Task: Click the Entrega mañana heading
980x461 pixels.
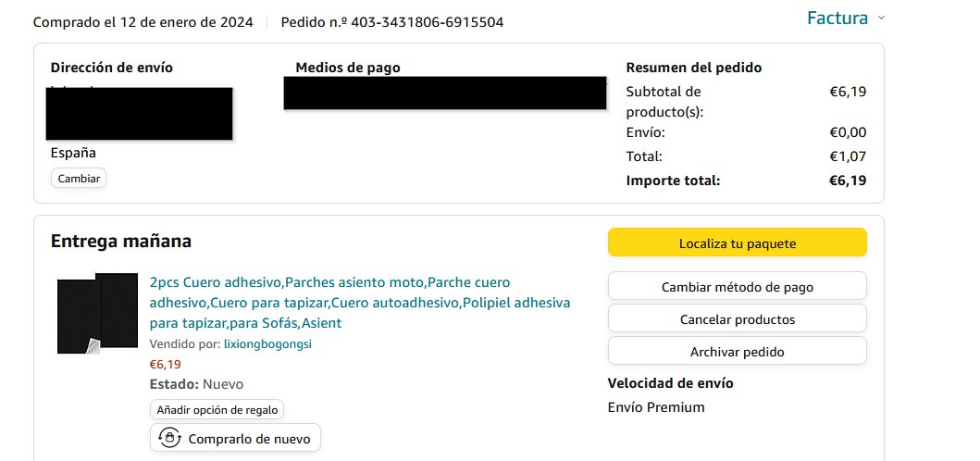Action: [x=121, y=242]
